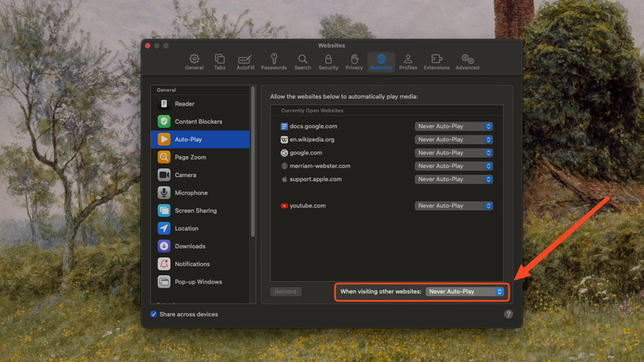Select Content Blockers in the sidebar

(198, 121)
